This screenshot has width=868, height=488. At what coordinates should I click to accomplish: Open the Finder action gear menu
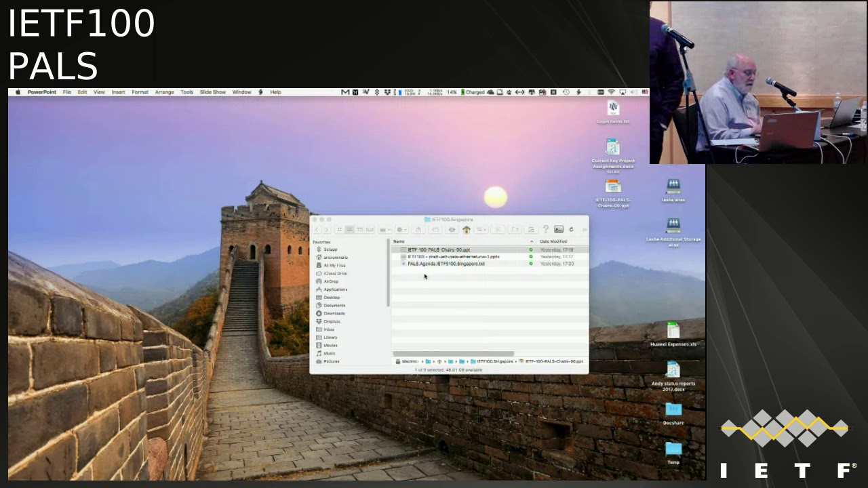coord(401,230)
